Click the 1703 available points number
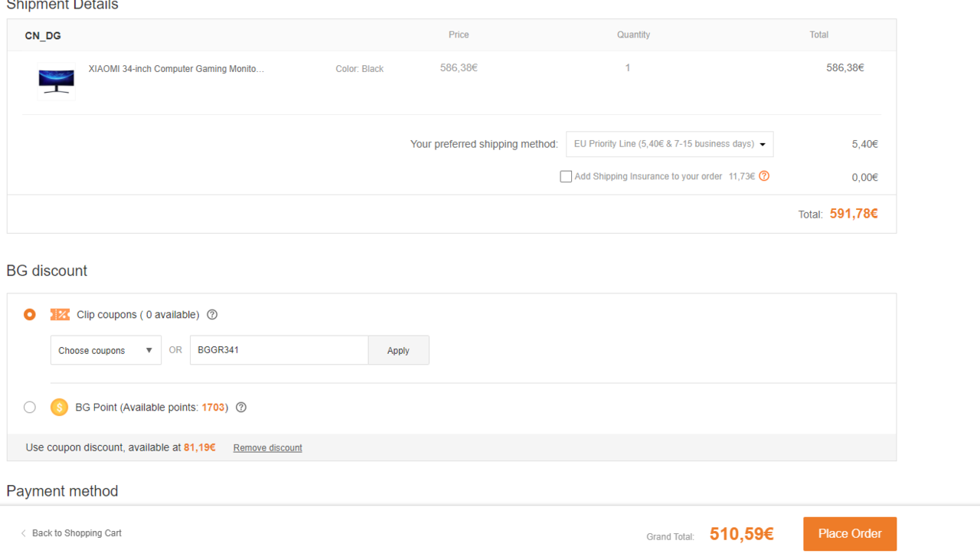980x557 pixels. point(213,408)
